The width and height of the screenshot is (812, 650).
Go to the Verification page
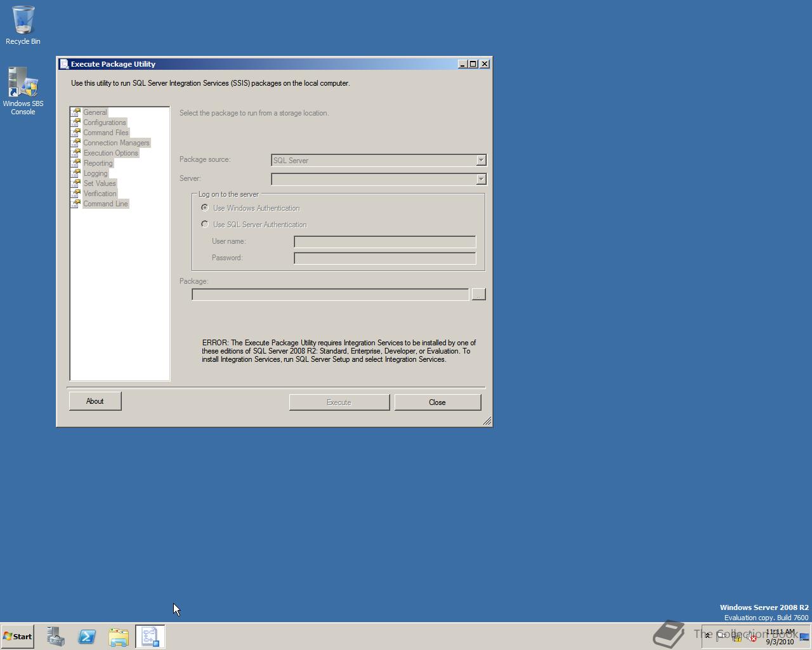click(100, 194)
